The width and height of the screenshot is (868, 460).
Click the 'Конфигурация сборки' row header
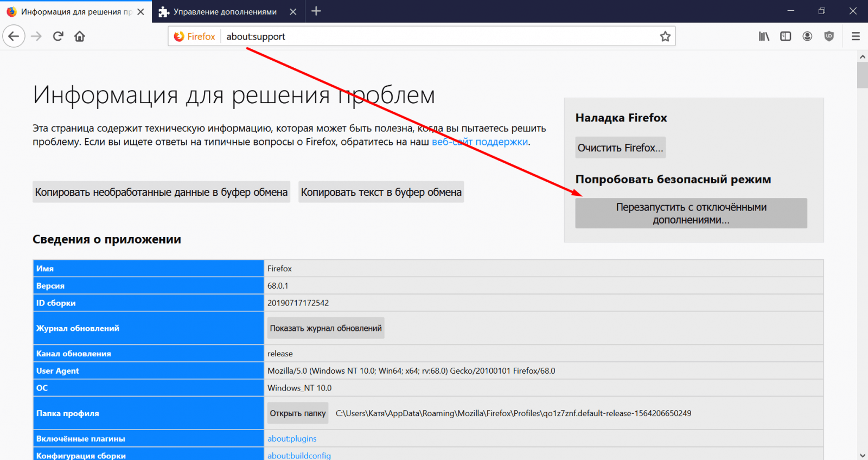pyautogui.click(x=149, y=455)
